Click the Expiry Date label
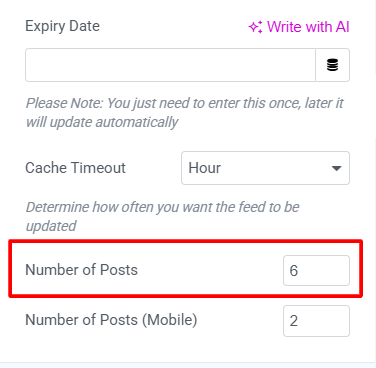376x368 pixels. [63, 26]
